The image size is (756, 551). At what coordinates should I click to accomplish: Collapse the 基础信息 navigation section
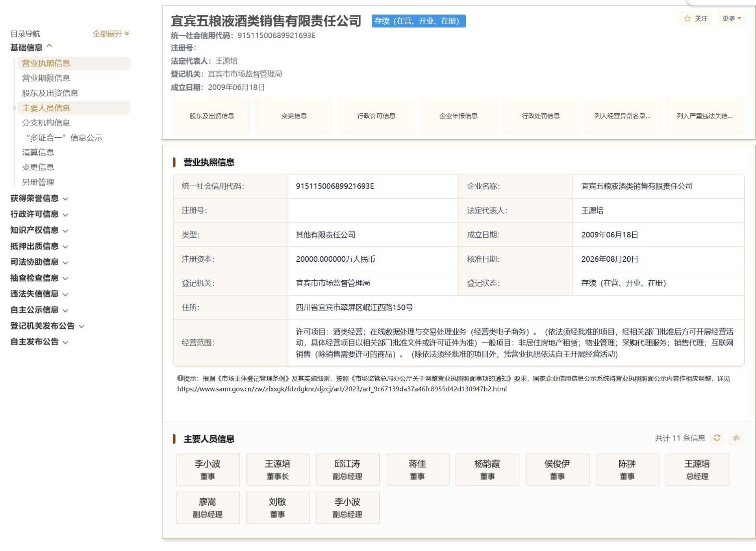31,47
